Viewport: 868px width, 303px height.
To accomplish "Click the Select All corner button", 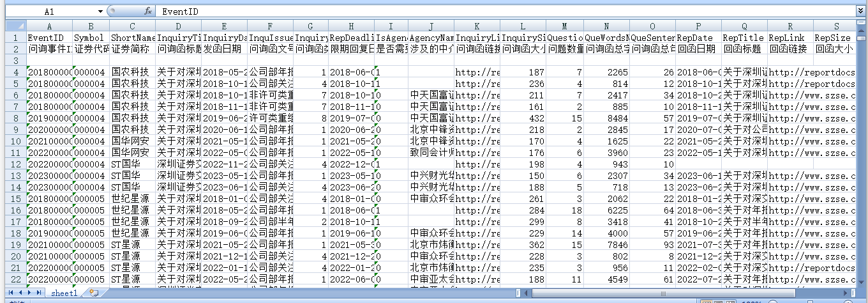I will tap(15, 27).
